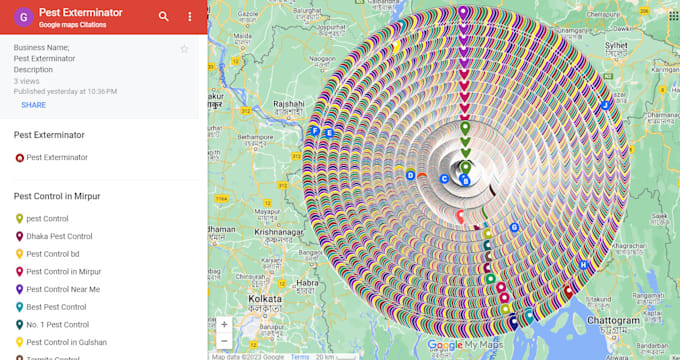Screen dimensions: 680x360
Task: Click the search magnifier icon in header
Action: pos(163,16)
